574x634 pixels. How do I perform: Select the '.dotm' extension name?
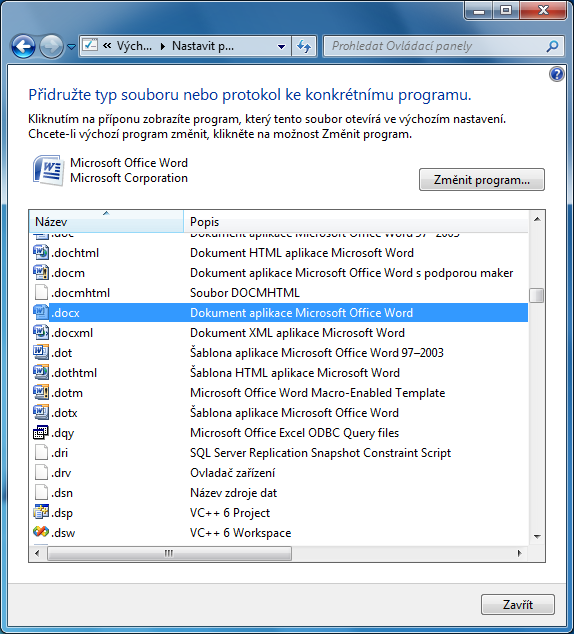67,393
